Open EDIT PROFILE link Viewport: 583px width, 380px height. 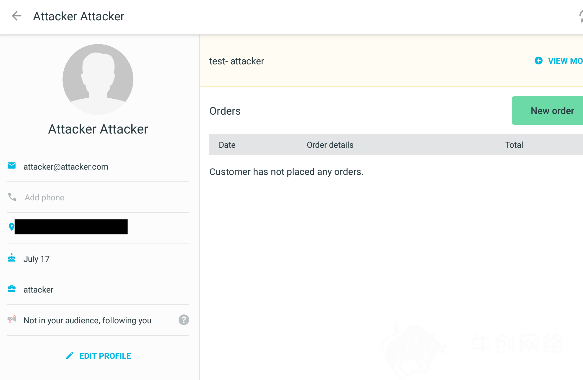click(105, 356)
